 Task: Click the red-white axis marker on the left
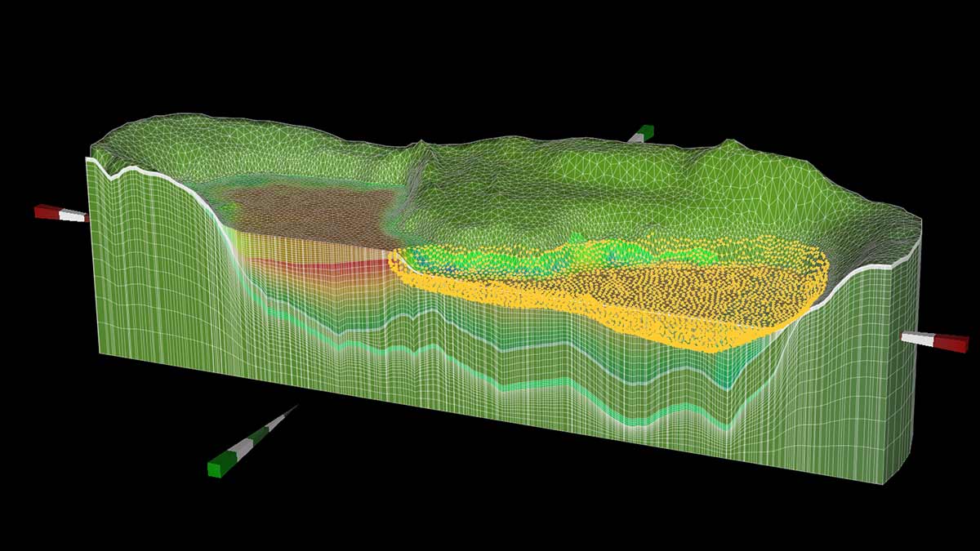pos(61,213)
